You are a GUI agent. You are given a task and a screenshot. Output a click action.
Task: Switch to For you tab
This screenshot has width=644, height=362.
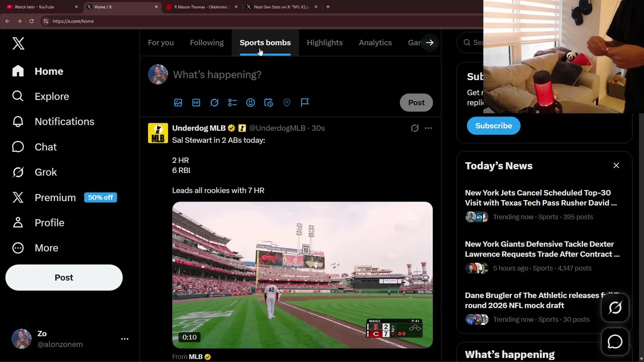(160, 43)
